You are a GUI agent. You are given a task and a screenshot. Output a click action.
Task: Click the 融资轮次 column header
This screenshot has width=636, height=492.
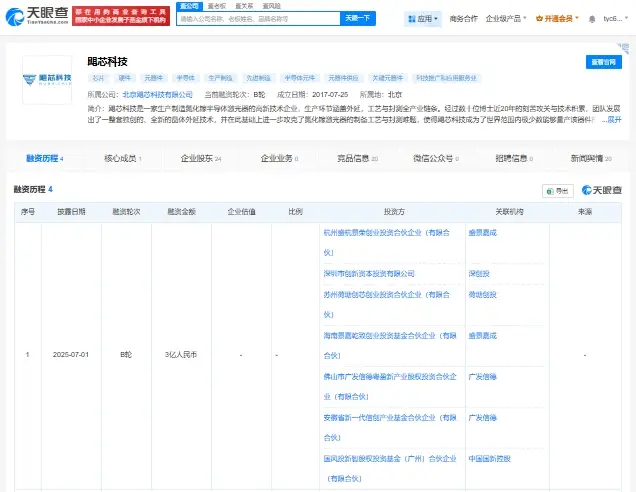tap(126, 212)
